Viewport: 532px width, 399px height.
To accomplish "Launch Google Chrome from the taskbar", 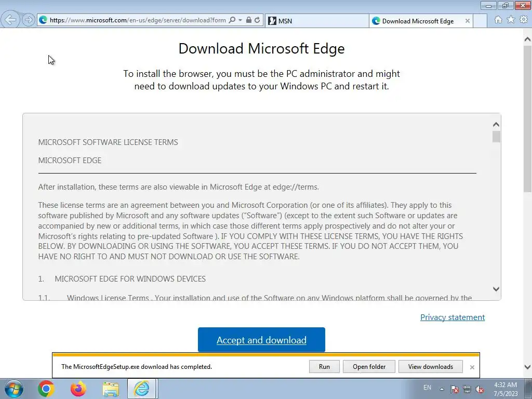I will point(46,389).
